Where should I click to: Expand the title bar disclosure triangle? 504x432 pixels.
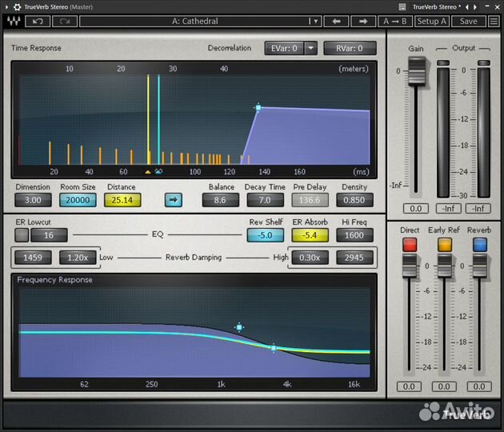(6, 6)
